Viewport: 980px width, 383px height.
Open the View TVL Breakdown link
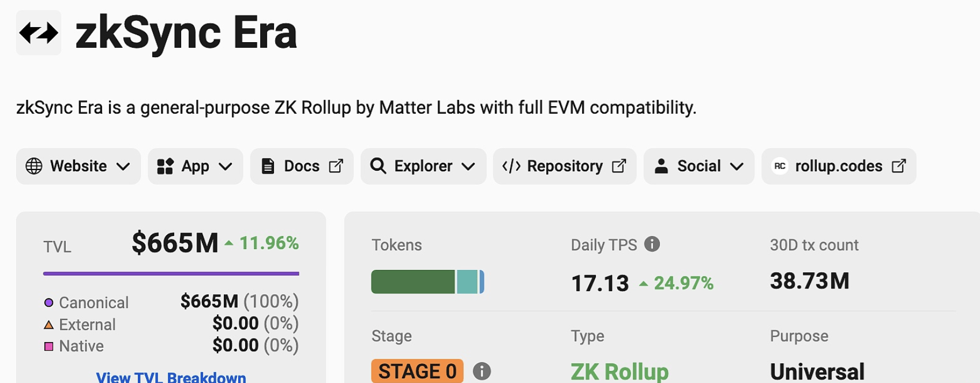(x=171, y=377)
